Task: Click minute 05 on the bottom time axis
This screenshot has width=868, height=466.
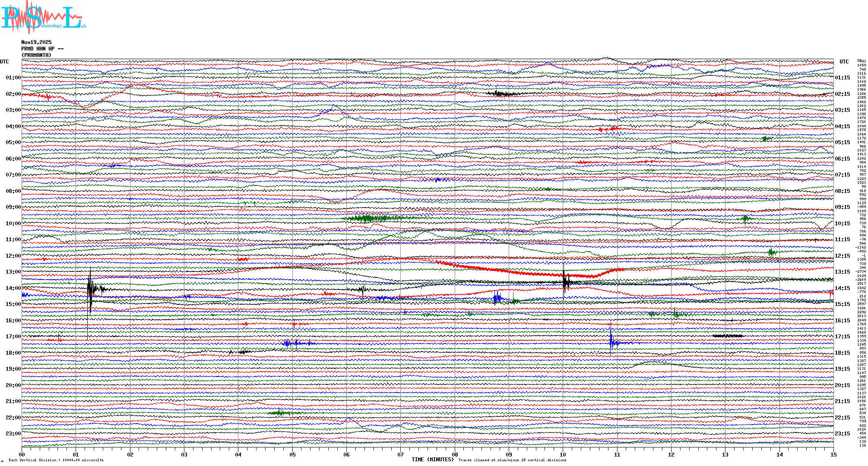Action: coord(292,455)
